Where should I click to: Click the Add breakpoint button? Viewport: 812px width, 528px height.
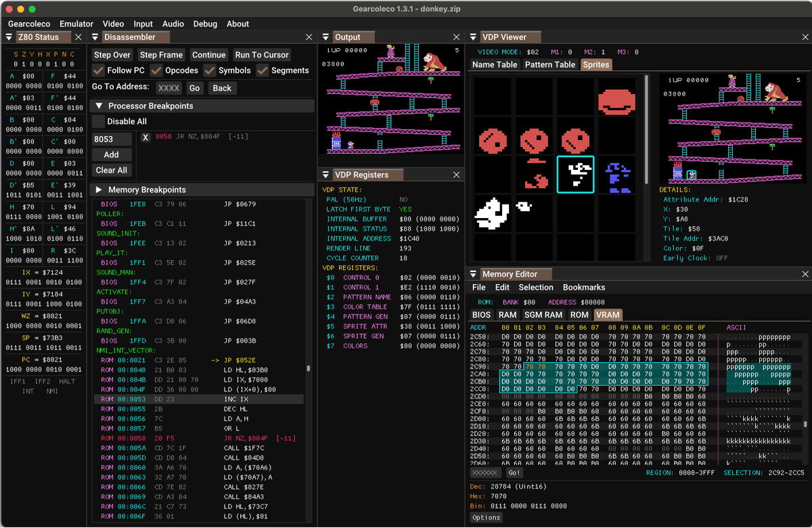112,154
